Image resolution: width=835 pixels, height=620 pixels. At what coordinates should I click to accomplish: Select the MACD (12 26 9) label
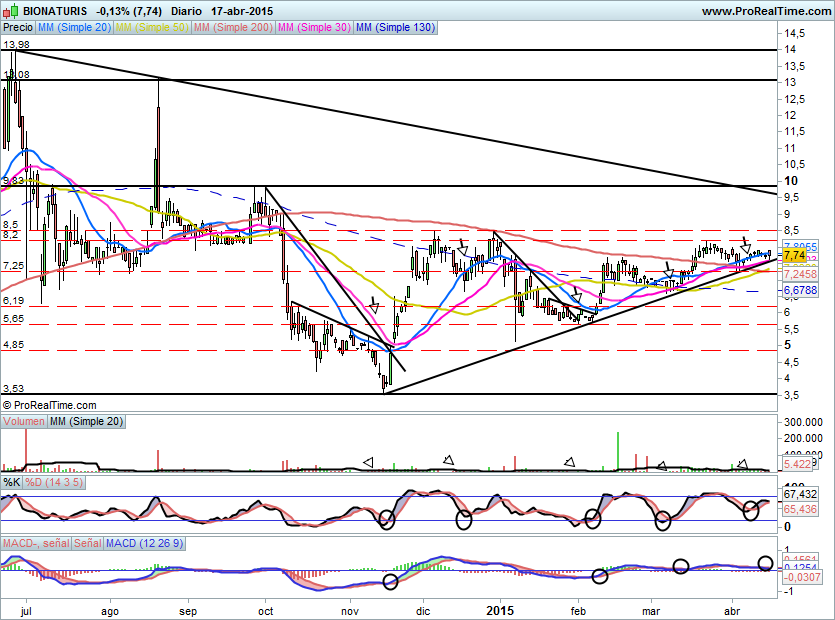pos(144,543)
